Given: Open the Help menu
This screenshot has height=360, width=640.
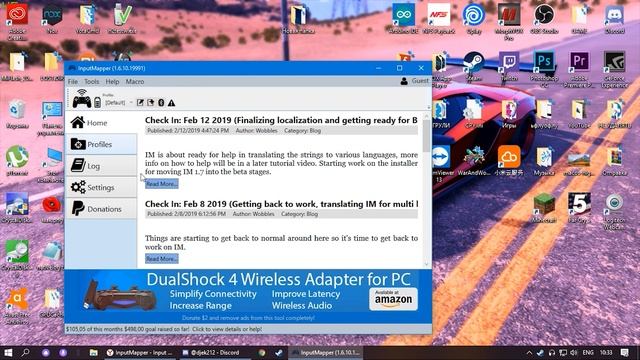Looking at the screenshot, I should (x=112, y=82).
